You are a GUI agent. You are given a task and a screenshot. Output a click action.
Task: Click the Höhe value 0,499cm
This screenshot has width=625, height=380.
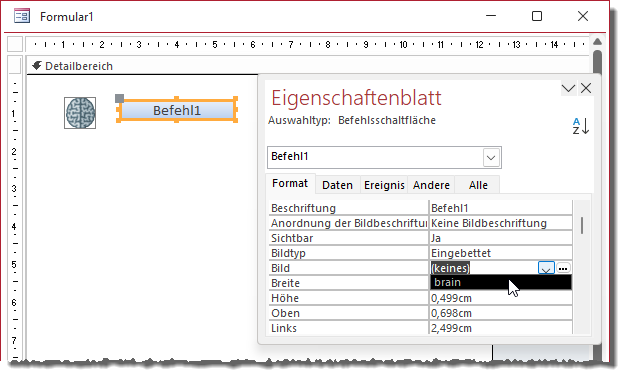click(x=501, y=298)
